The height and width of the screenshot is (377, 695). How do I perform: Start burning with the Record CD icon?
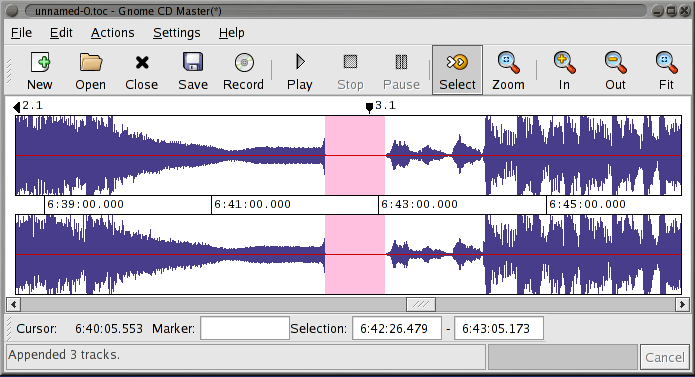coord(243,70)
